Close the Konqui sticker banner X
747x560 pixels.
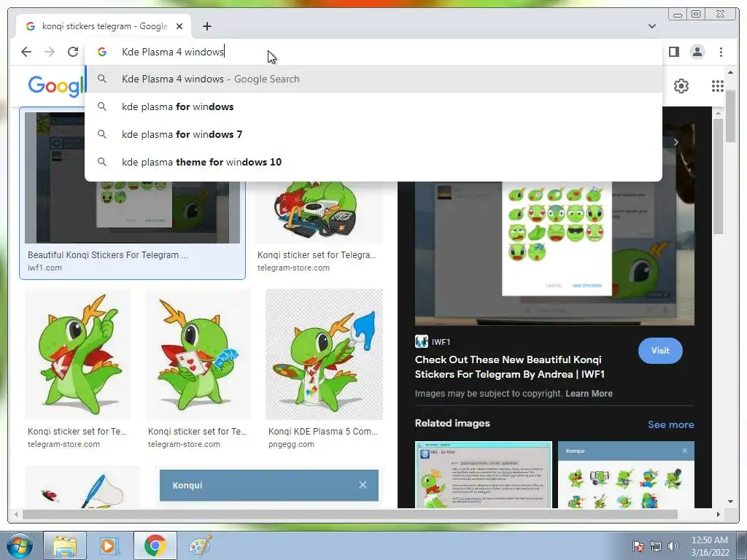(x=363, y=485)
